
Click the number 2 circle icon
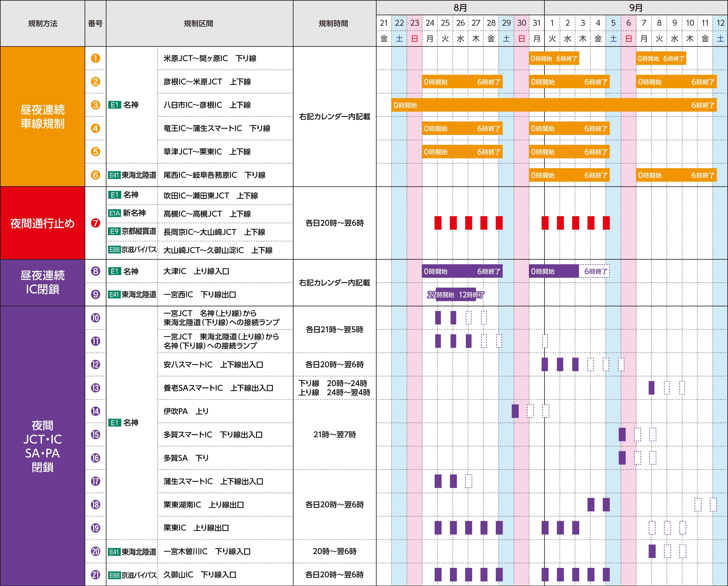coord(96,82)
